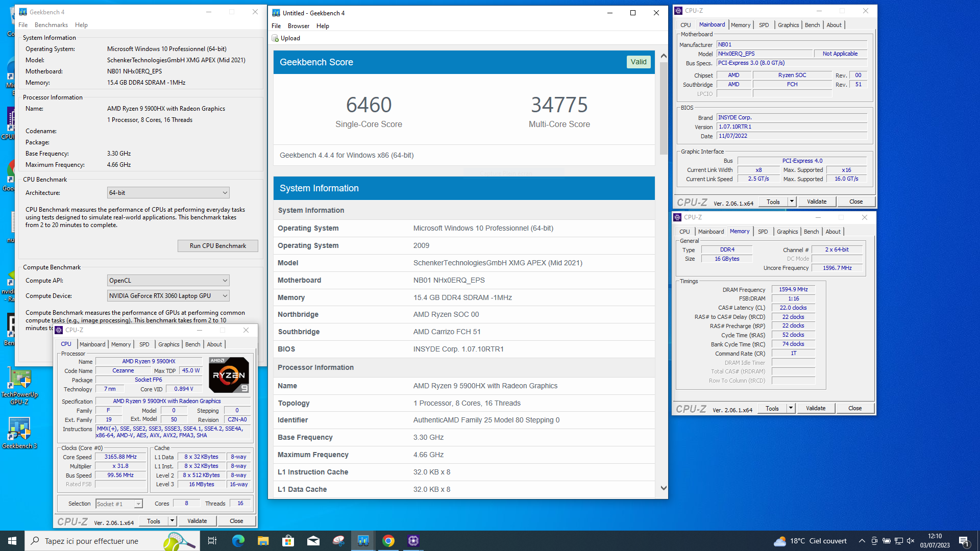This screenshot has width=980, height=551.
Task: Switch to Memory tab in CPU-Z CPU window
Action: [x=121, y=344]
